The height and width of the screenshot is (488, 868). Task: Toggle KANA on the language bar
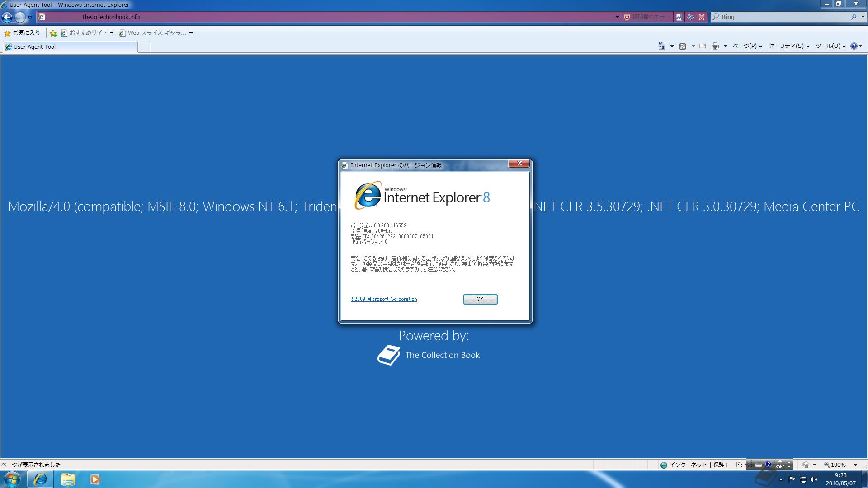(780, 467)
